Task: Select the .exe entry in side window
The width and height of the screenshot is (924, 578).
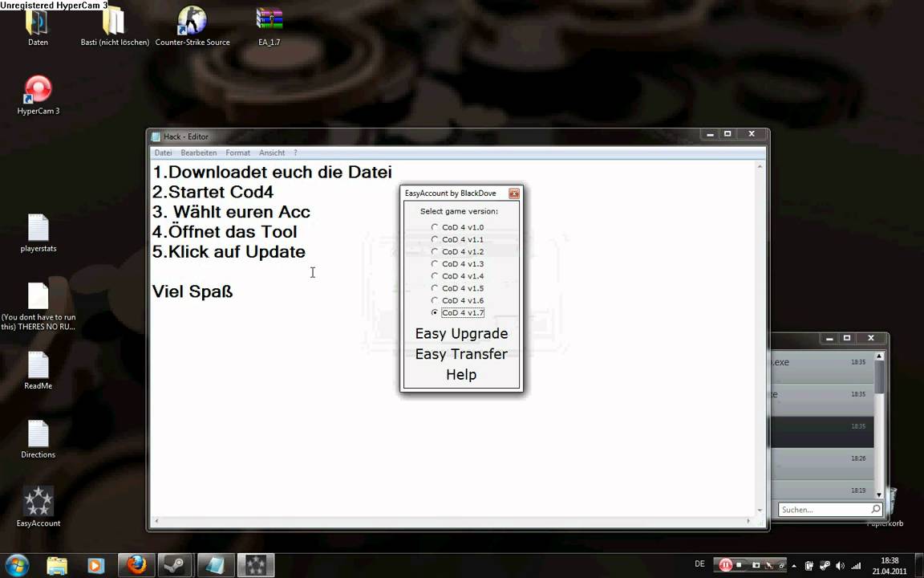Action: (822, 368)
